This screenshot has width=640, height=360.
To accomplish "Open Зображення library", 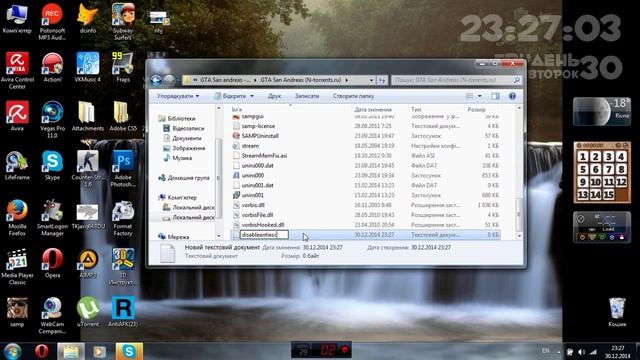I will [184, 148].
